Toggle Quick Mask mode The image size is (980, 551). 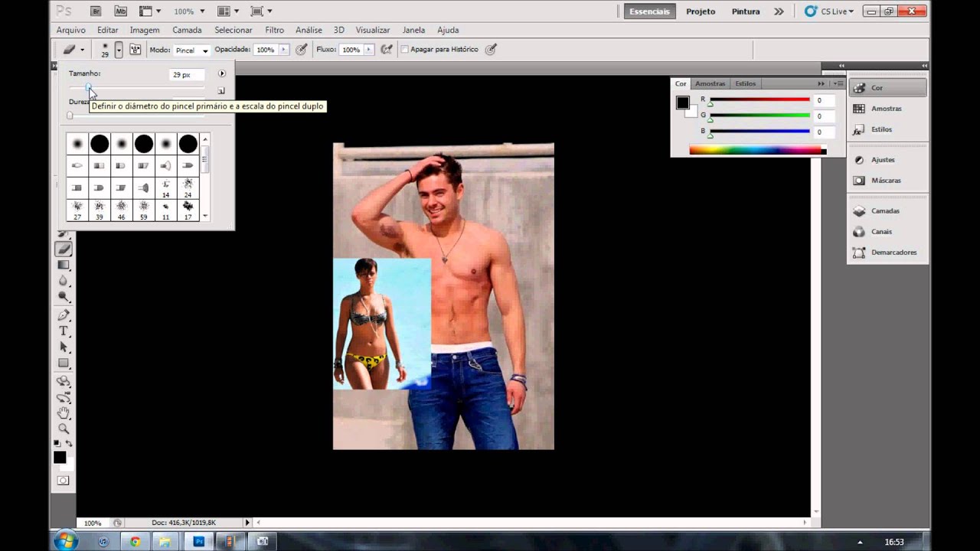pyautogui.click(x=64, y=481)
